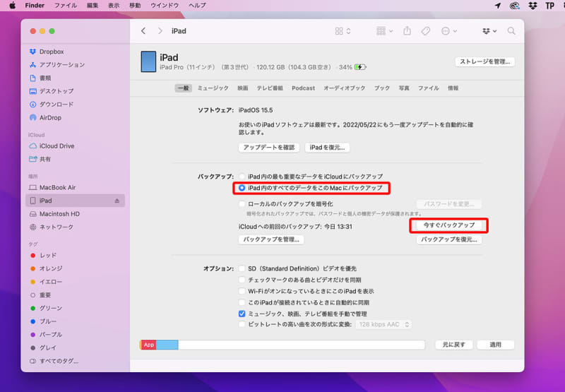Toggle SD (Standard Definition) video checkbox
The image size is (565, 392).
click(x=242, y=268)
